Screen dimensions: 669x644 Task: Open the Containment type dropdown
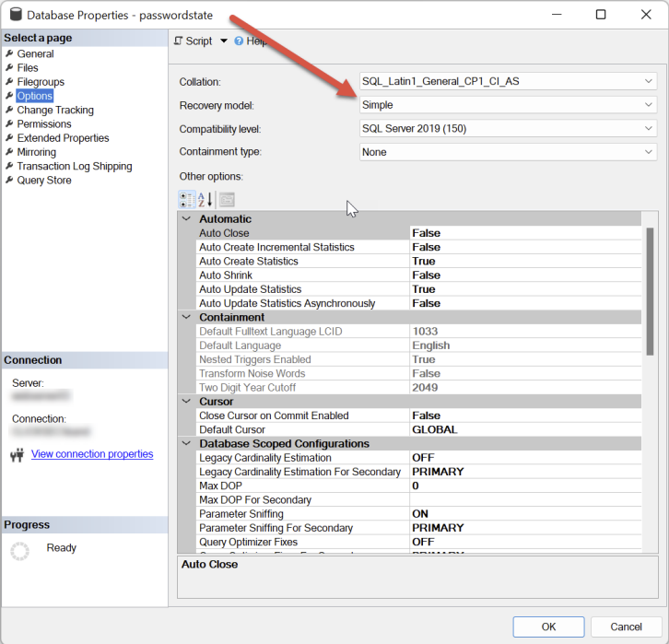pos(508,152)
